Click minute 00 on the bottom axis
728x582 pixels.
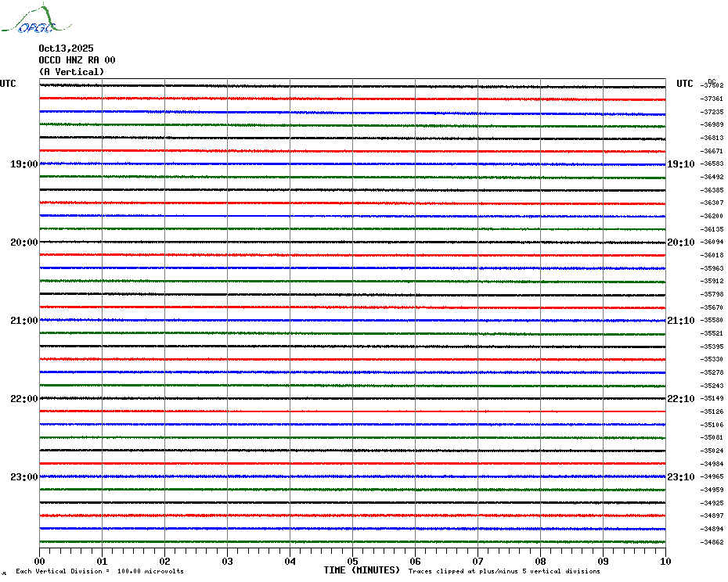[39, 561]
